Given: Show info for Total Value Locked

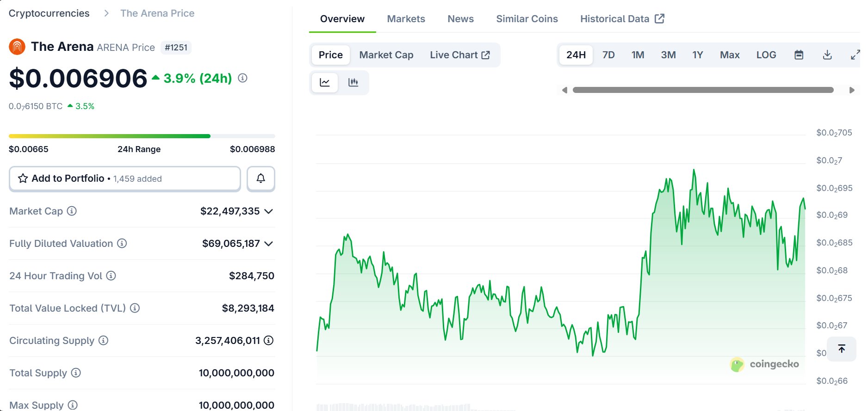Looking at the screenshot, I should pyautogui.click(x=135, y=308).
